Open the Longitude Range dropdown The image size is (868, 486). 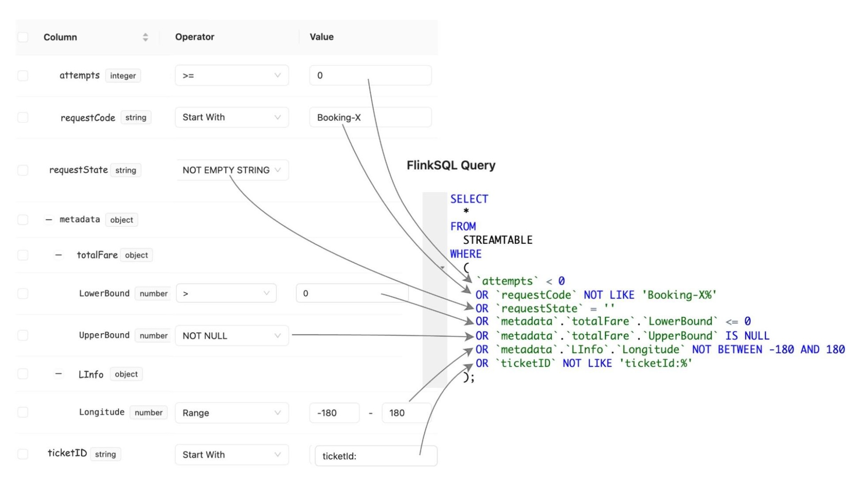(232, 413)
